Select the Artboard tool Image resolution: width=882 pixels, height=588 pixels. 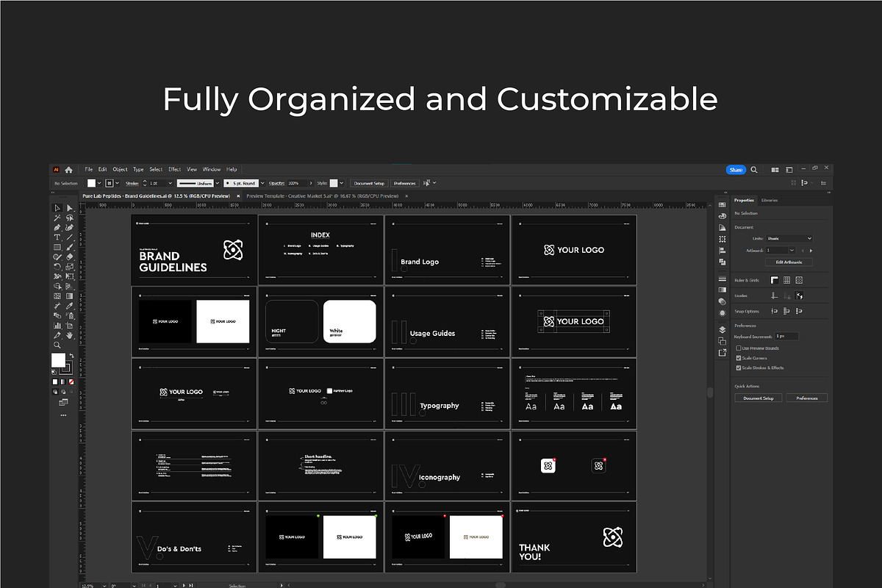(70, 324)
